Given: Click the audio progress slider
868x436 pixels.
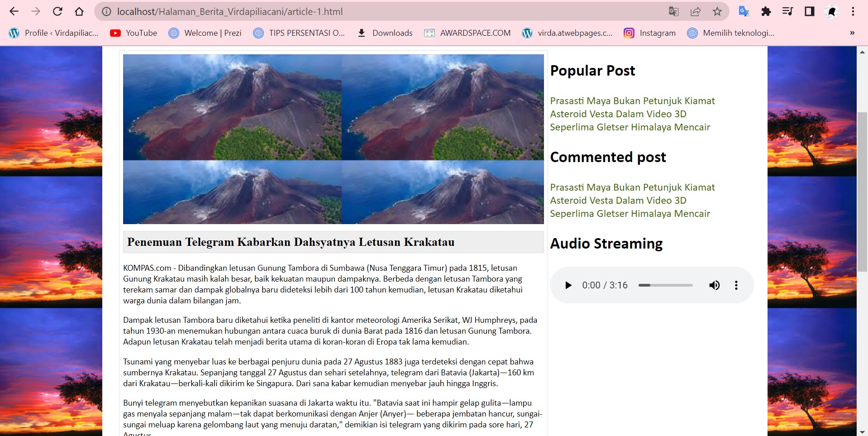Looking at the screenshot, I should point(665,285).
